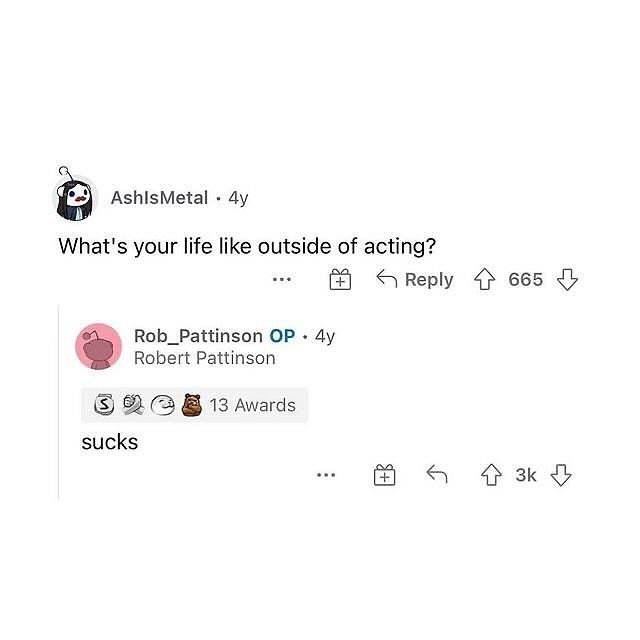
Task: Open the Rob_Pattinson username link
Action: 198,336
